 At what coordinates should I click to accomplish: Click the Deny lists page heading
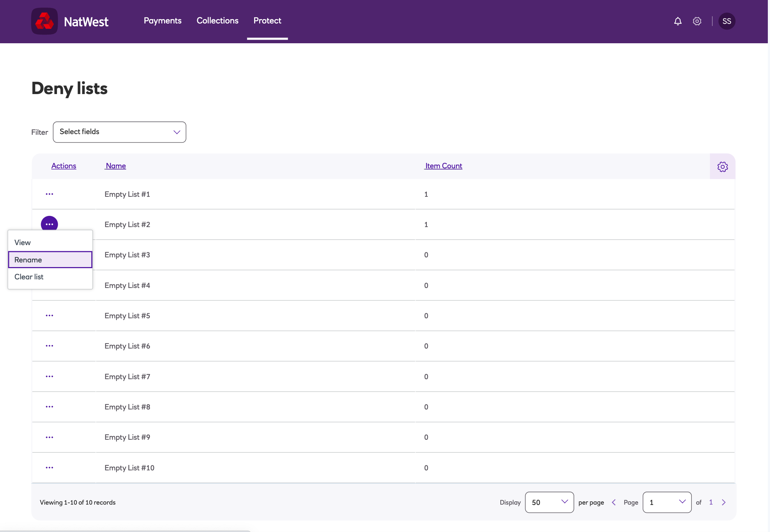click(70, 89)
